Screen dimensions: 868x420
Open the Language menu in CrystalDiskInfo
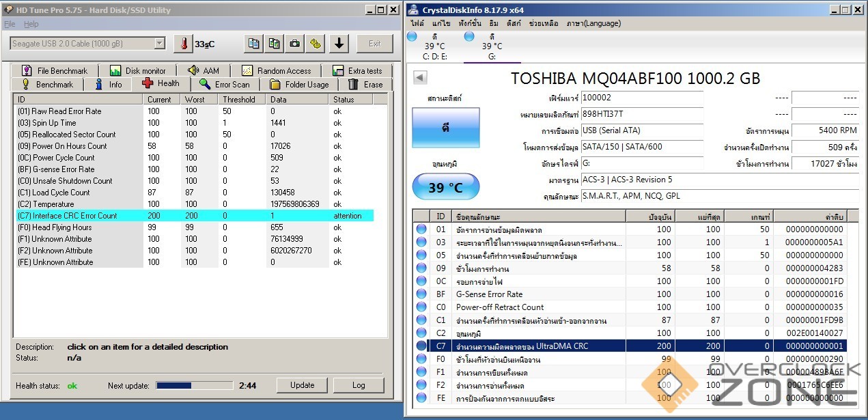pos(593,23)
